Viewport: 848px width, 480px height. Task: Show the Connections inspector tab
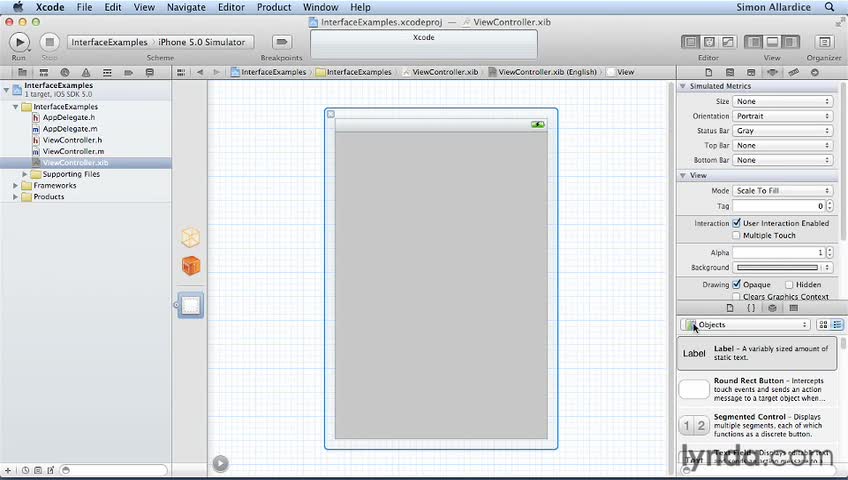pos(814,72)
